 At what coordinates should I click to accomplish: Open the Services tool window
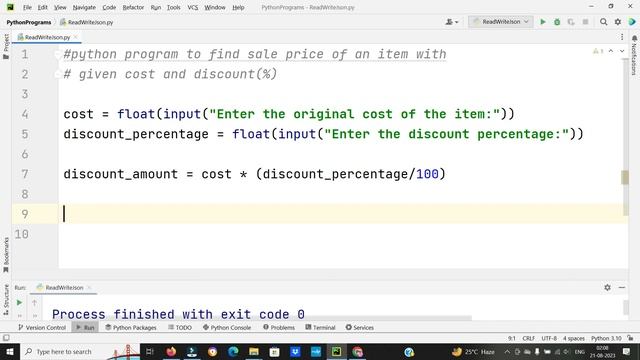click(360, 327)
